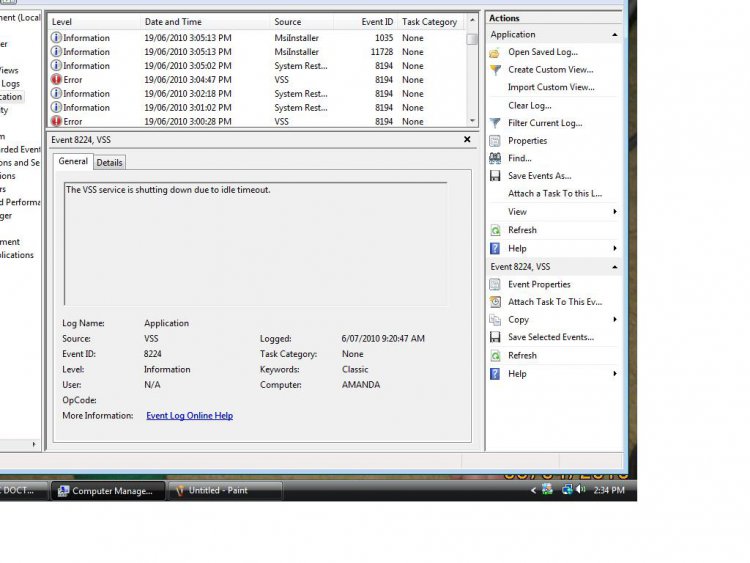Expand the Help submenu arrow under Application
The height and width of the screenshot is (563, 750).
tap(615, 248)
